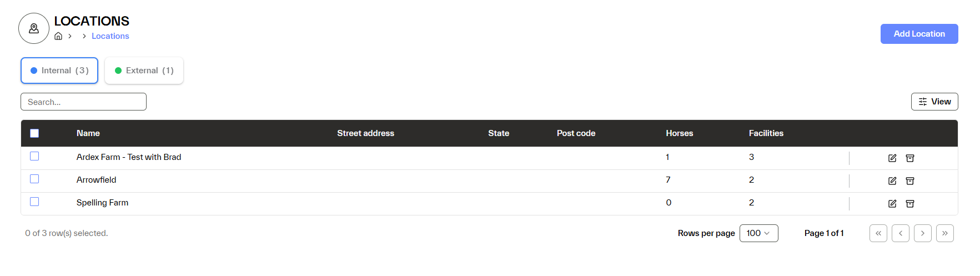The image size is (980, 276).
Task: Archive the Ardex Farm location
Action: 910,158
